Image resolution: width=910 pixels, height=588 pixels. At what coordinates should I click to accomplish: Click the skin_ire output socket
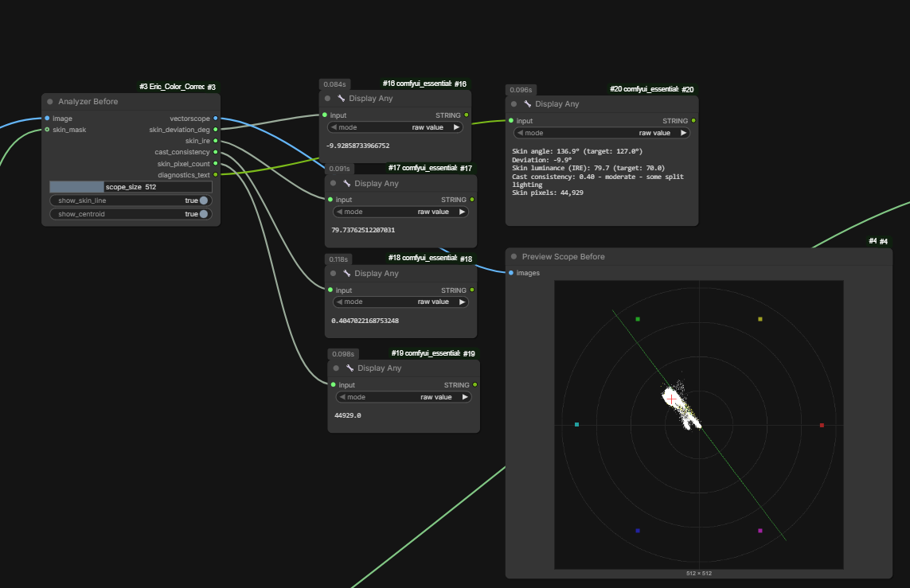tap(215, 141)
